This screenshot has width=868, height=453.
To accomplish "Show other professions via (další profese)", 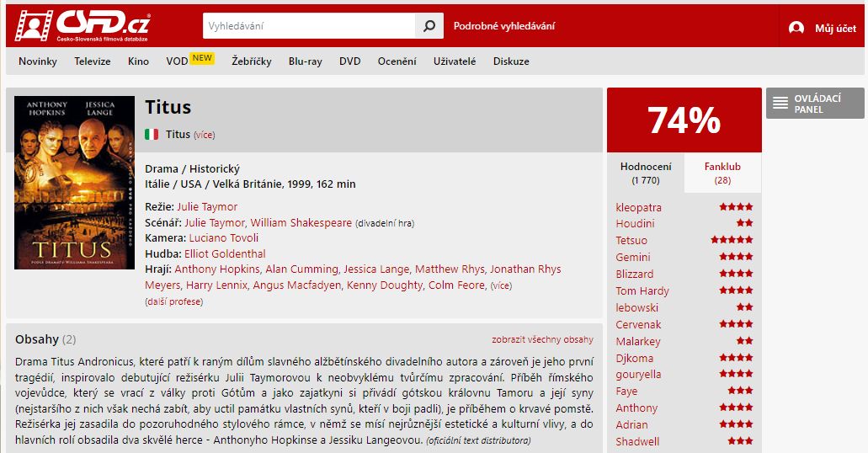I will tap(173, 301).
